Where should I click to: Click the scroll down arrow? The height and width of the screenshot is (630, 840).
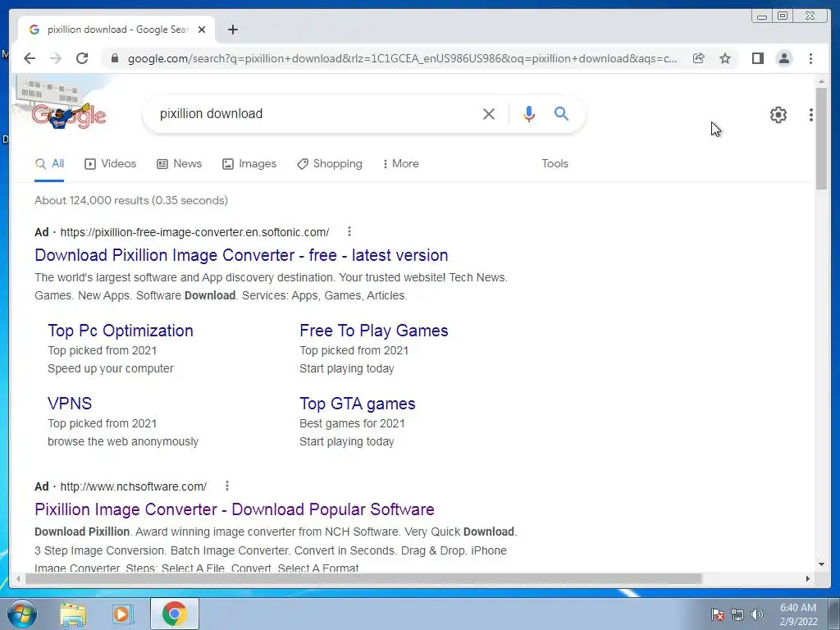[821, 564]
